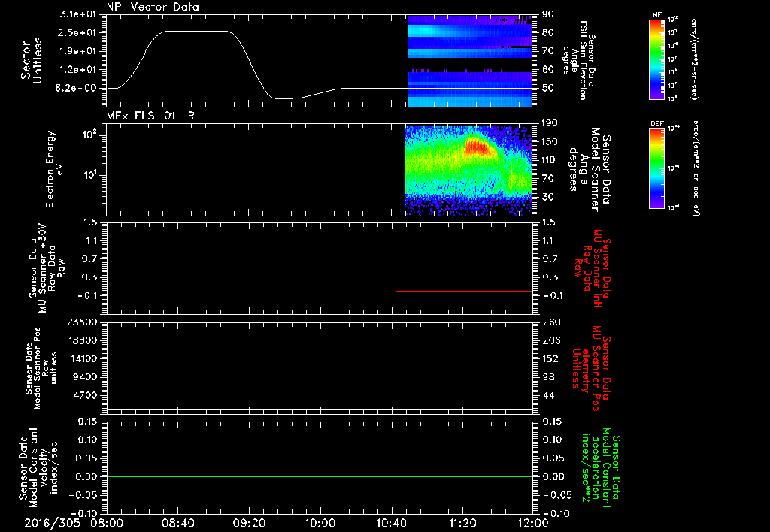The height and width of the screenshot is (532, 770).
Task: Click the NPI sector spectrogram image
Action: 470,61
